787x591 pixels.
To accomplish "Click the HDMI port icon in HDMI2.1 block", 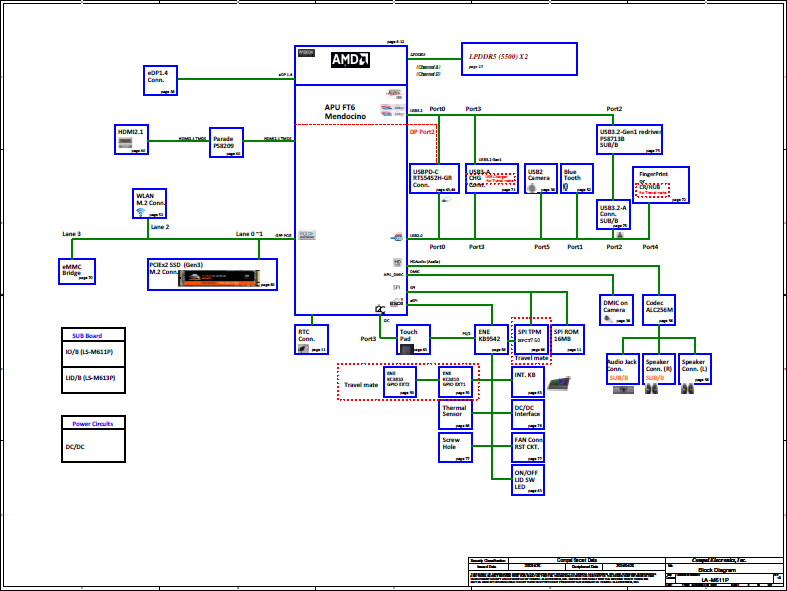I will tap(125, 142).
